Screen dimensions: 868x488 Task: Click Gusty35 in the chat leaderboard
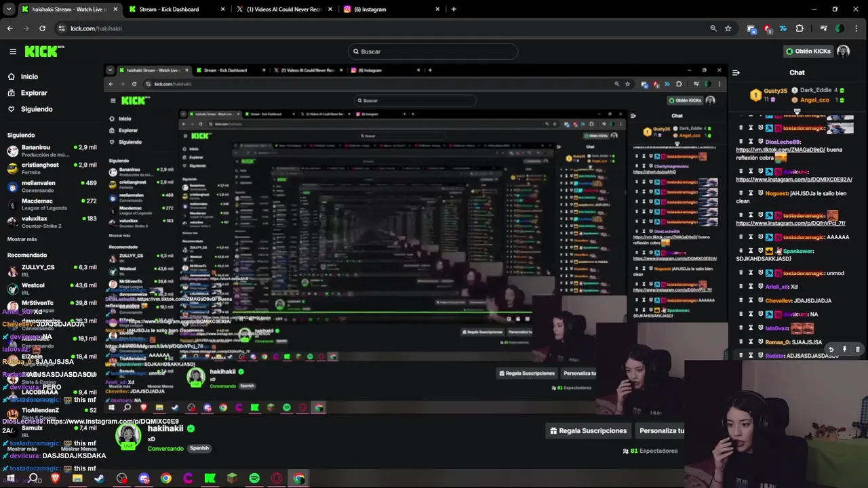pyautogui.click(x=775, y=91)
